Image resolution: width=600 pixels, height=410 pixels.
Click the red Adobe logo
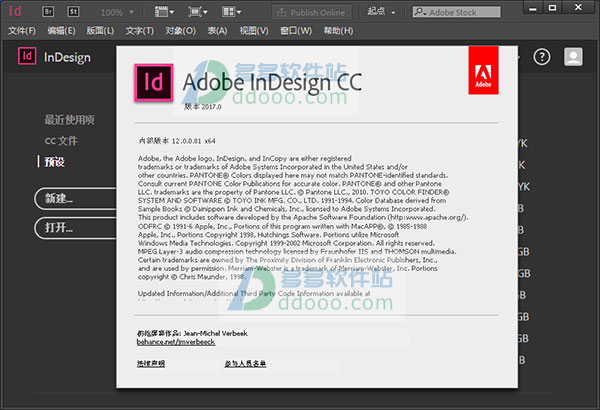coord(483,70)
